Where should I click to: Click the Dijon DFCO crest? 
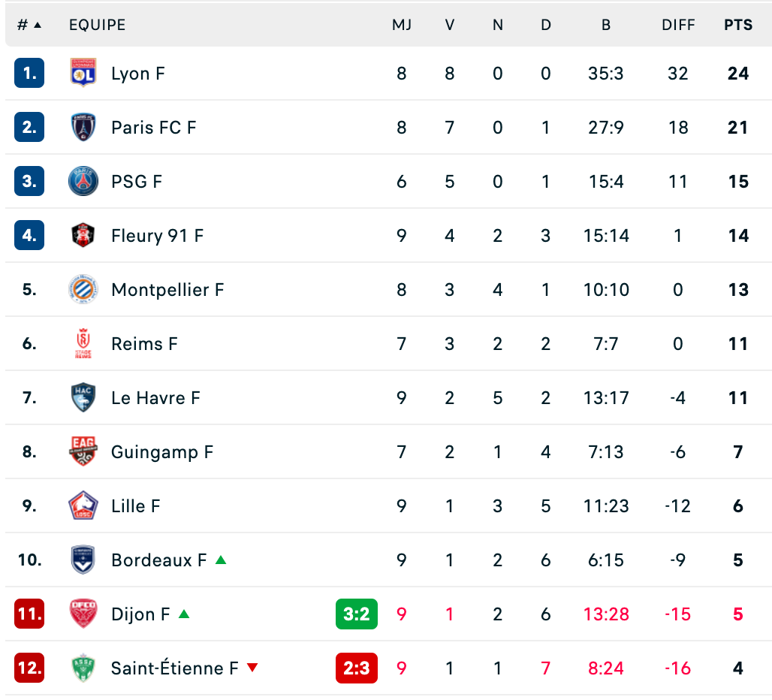[83, 614]
